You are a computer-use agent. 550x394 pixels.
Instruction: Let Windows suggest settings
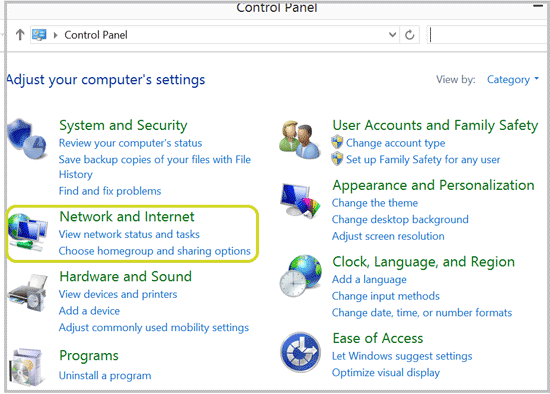pyautogui.click(x=402, y=356)
